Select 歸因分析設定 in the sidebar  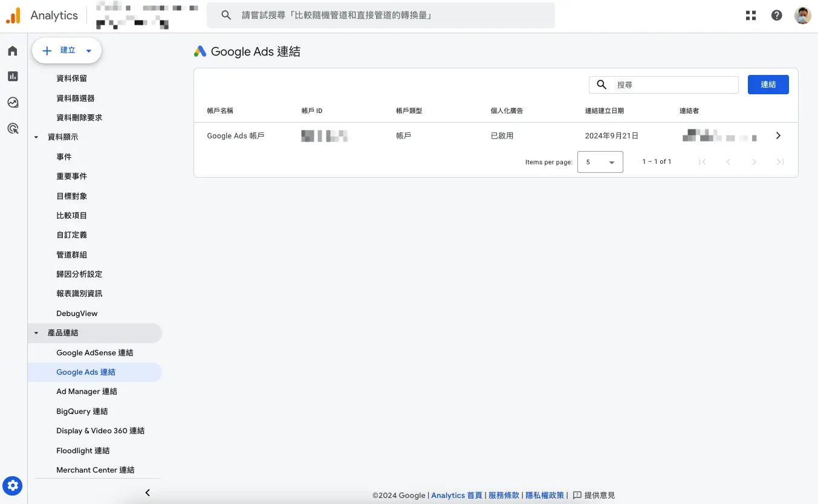[79, 274]
